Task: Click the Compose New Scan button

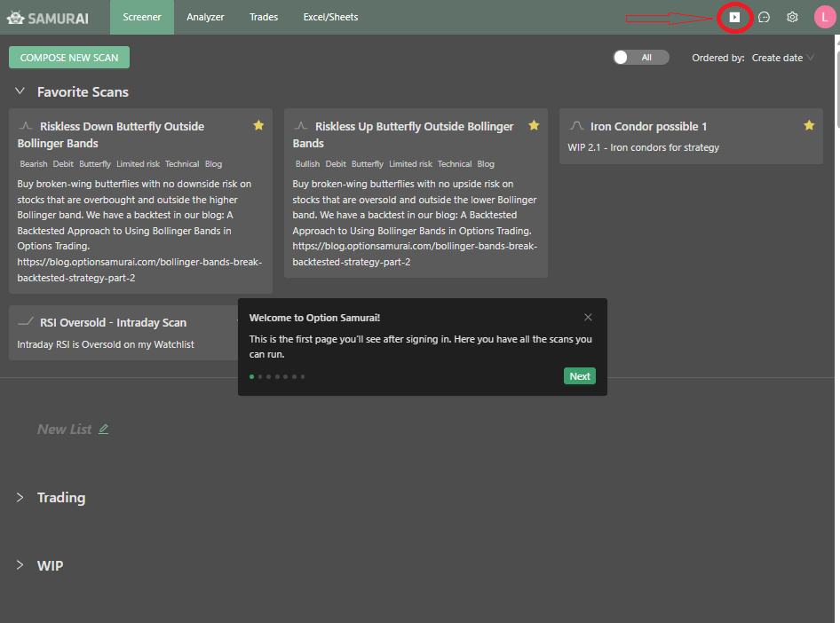Action: [x=69, y=58]
